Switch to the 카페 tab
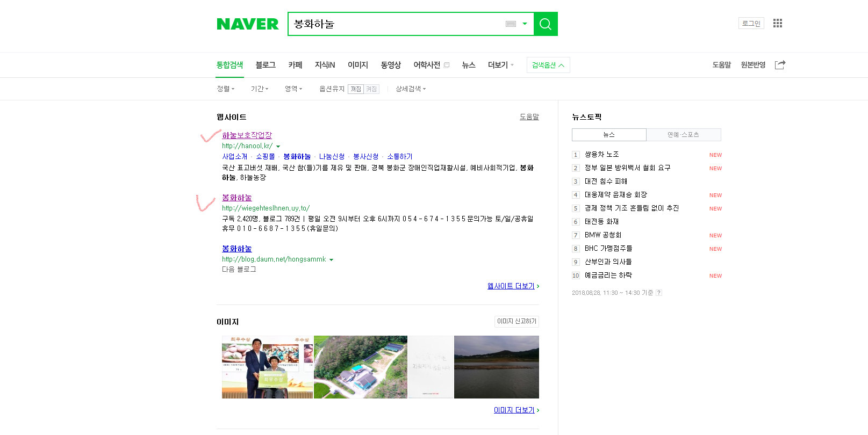Image resolution: width=868 pixels, height=435 pixels. (x=295, y=65)
